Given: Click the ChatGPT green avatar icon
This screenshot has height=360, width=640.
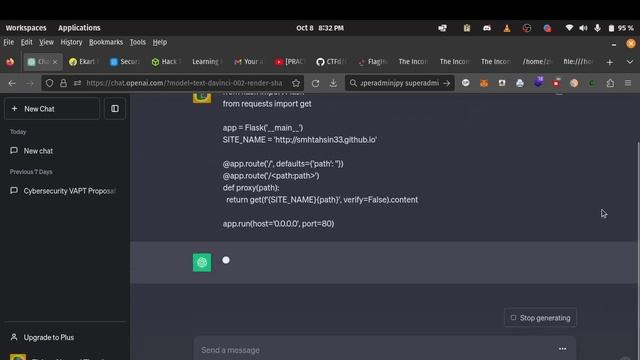Looking at the screenshot, I should click(x=202, y=262).
